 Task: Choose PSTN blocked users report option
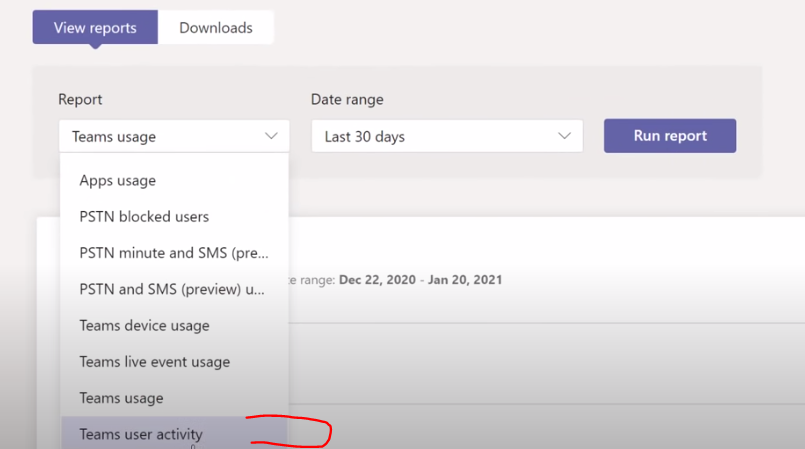coord(174,217)
